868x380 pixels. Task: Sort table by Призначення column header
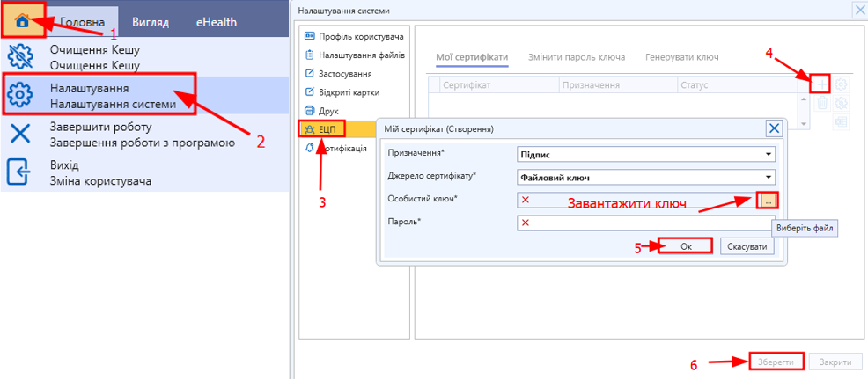click(x=616, y=85)
